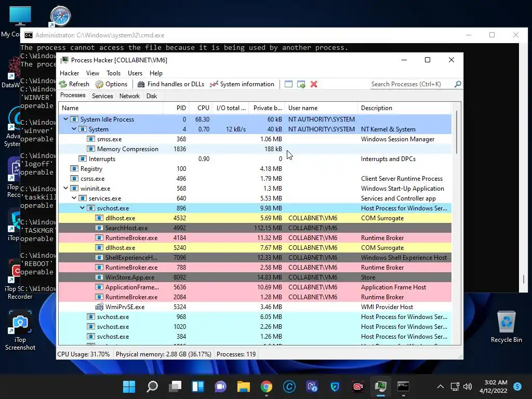Screen dimensions: 532x399
Task: Click the Command Prompt taskbar icon
Action: (403, 387)
